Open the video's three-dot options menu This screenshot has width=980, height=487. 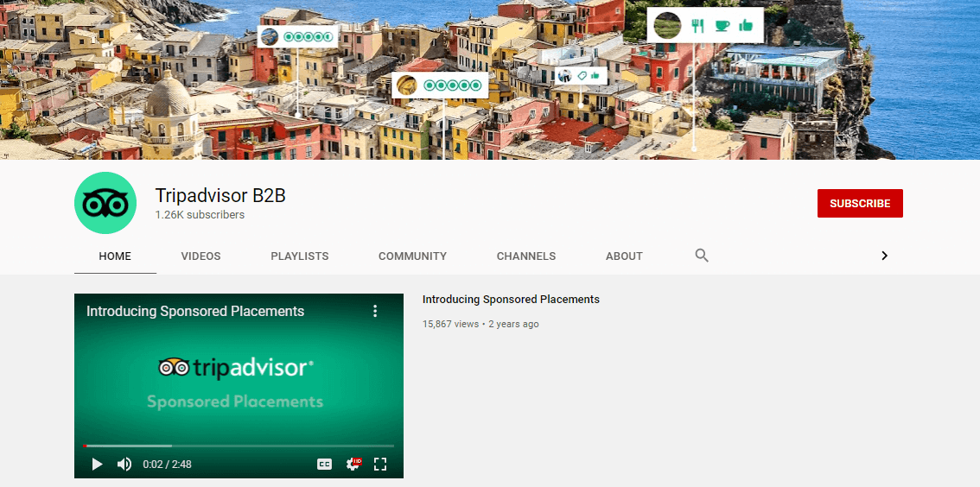point(375,311)
